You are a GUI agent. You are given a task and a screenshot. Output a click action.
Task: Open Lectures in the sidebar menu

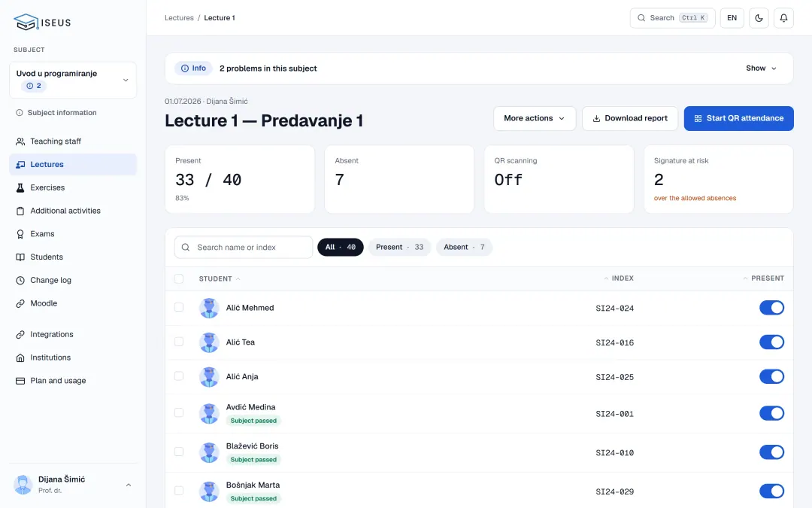click(x=73, y=164)
